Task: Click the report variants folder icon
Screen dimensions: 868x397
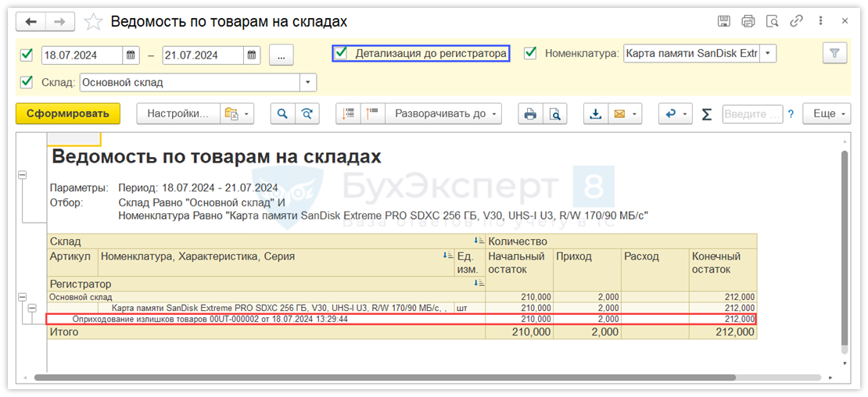Action: click(x=231, y=114)
